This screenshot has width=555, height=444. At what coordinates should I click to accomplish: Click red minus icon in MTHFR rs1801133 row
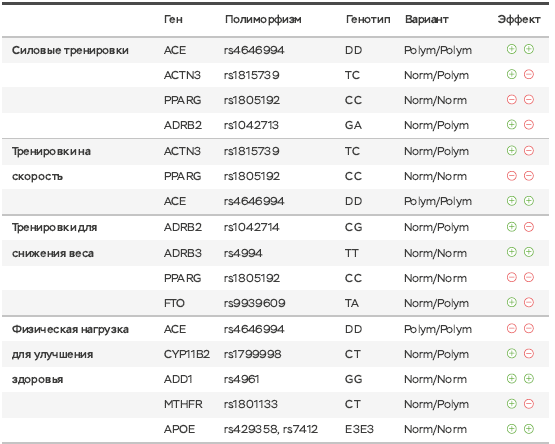[529, 404]
